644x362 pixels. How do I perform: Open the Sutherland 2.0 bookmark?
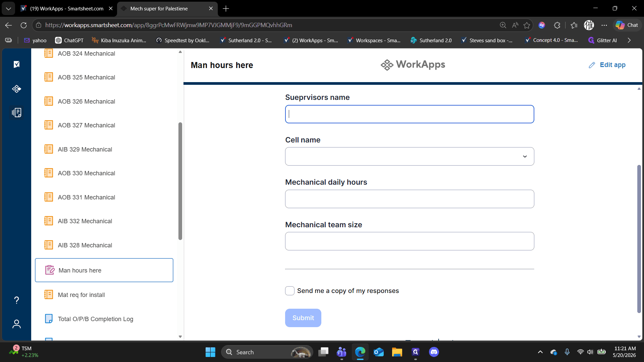point(431,40)
